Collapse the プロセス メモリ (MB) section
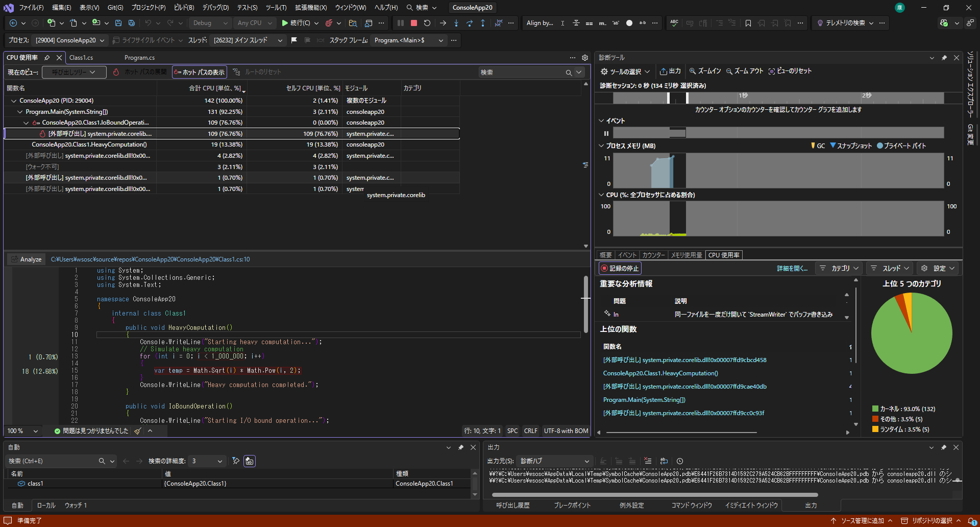The image size is (980, 527). point(601,146)
